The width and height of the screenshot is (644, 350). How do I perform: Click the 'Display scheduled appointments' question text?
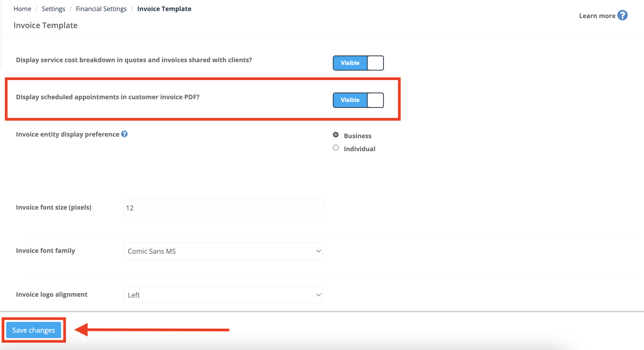pyautogui.click(x=108, y=97)
